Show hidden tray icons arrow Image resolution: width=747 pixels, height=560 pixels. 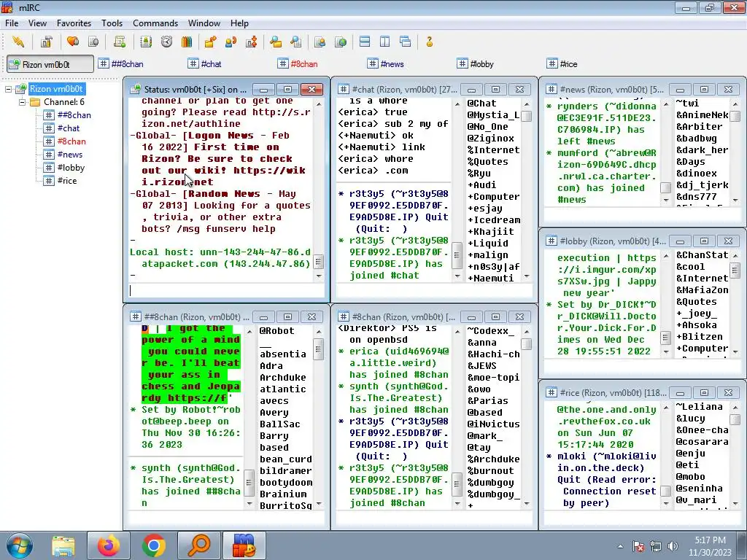[620, 546]
